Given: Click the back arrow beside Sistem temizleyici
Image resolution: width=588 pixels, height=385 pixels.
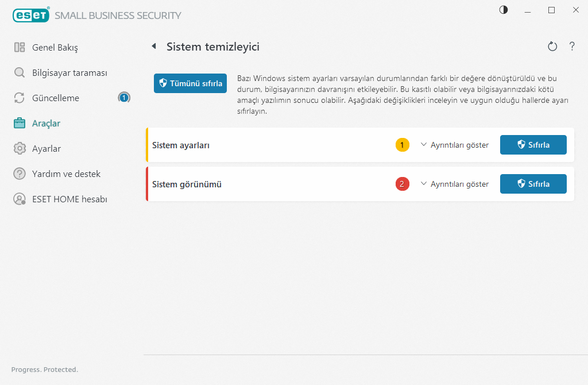Looking at the screenshot, I should coord(154,47).
